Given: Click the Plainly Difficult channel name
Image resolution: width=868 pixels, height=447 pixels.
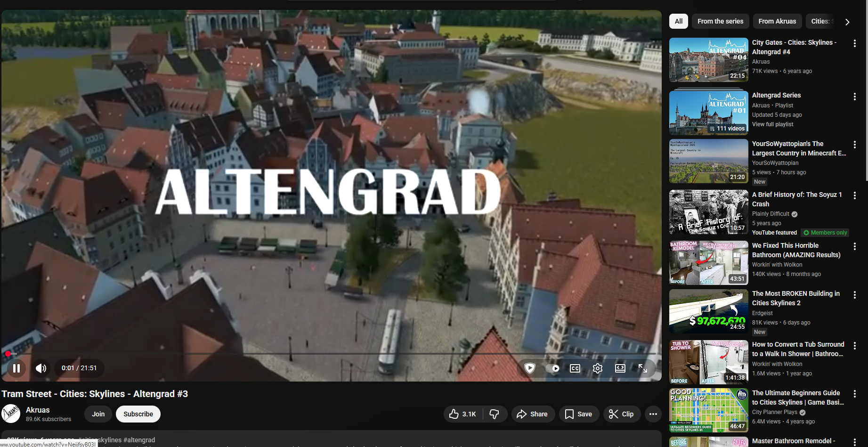Looking at the screenshot, I should click(x=771, y=214).
